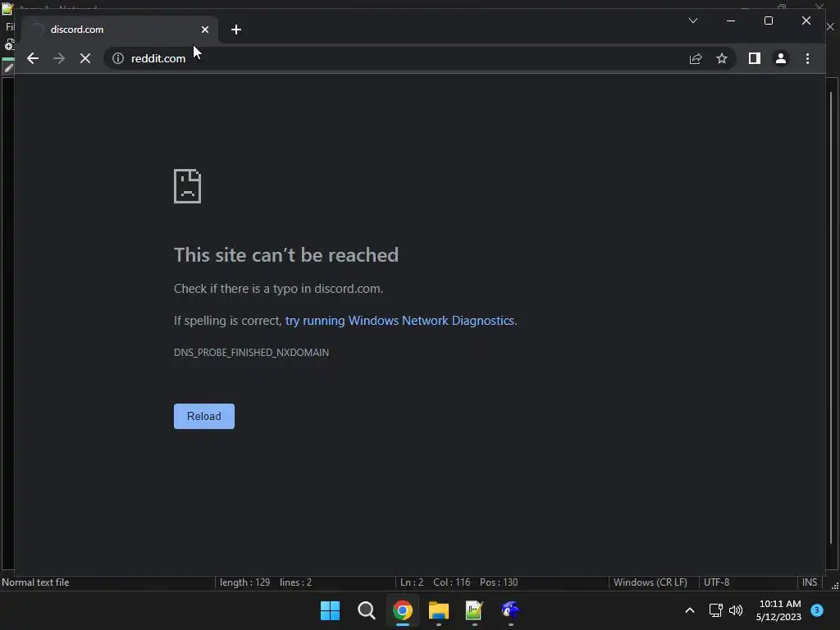Expand the tab search dropdown
Screen dimensions: 840x630
click(692, 21)
